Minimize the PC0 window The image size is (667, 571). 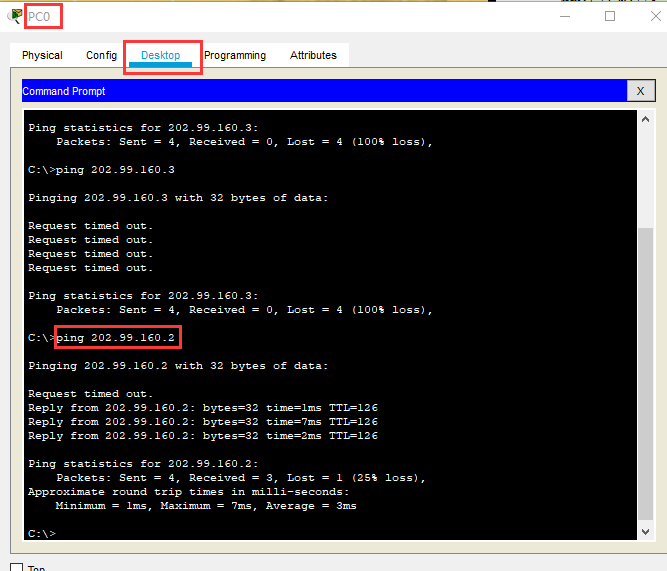tap(566, 16)
